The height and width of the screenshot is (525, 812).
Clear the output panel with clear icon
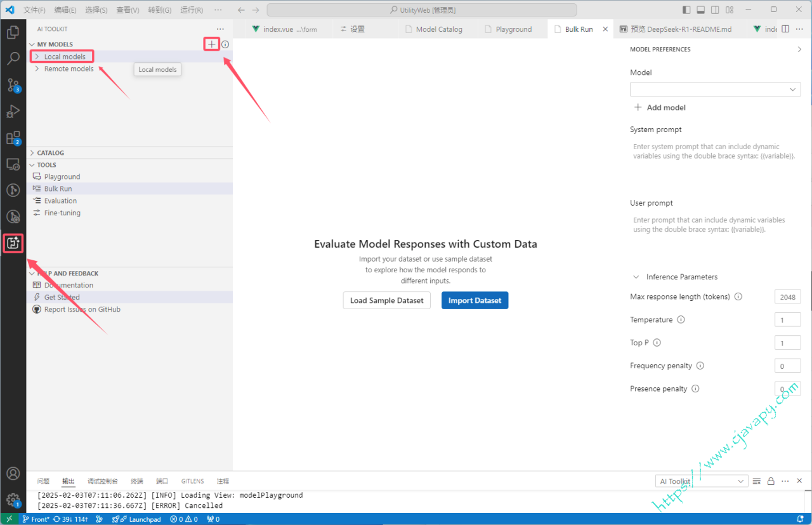(756, 481)
